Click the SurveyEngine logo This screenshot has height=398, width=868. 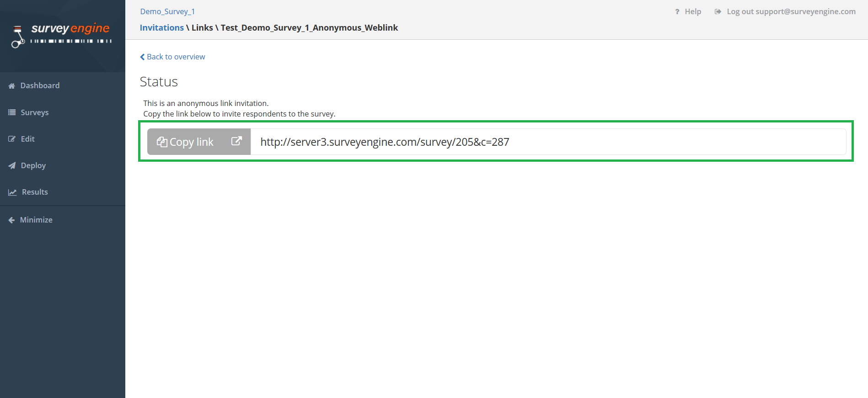click(x=62, y=35)
